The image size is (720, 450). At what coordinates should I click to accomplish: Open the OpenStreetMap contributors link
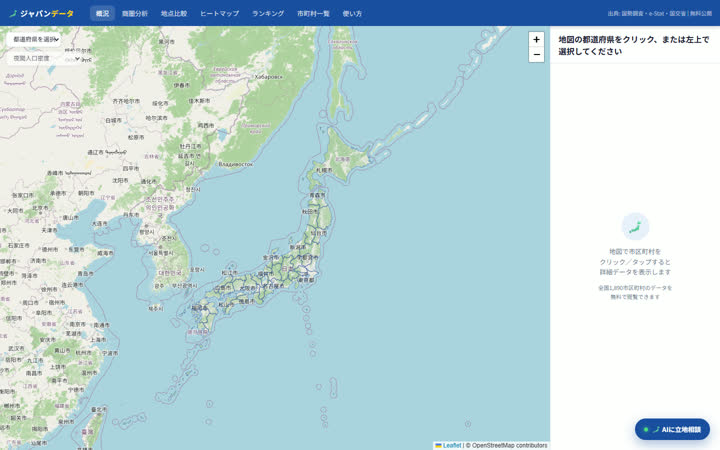tap(509, 445)
